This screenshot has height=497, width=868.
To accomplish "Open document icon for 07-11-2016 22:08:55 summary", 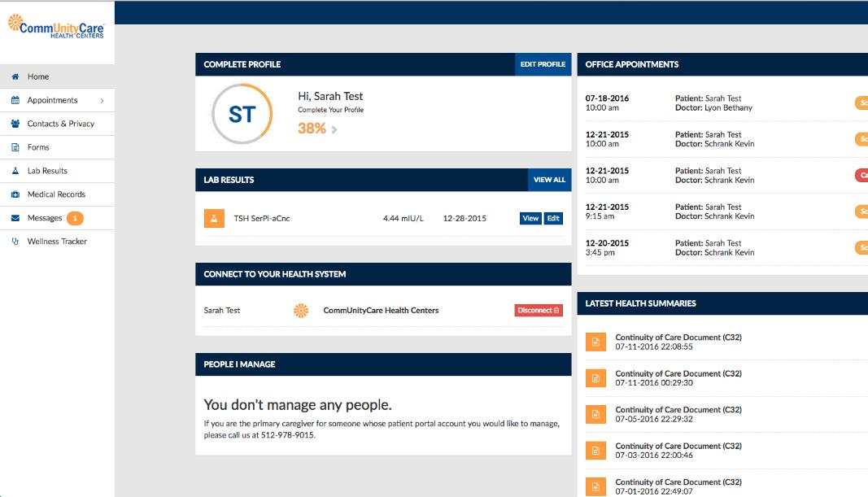I will coord(596,342).
